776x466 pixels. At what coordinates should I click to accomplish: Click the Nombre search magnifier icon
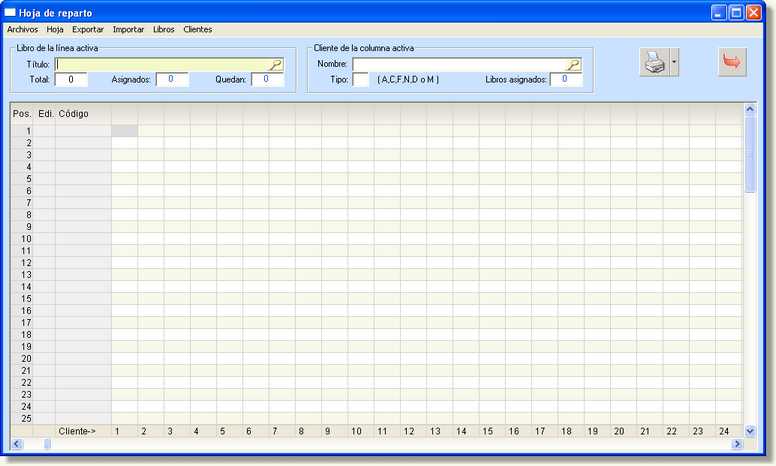click(x=573, y=65)
